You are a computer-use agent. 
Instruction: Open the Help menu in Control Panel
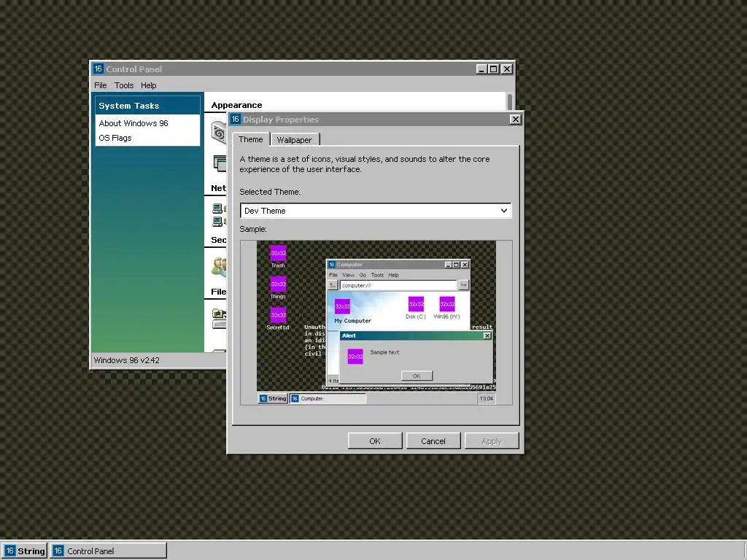149,85
